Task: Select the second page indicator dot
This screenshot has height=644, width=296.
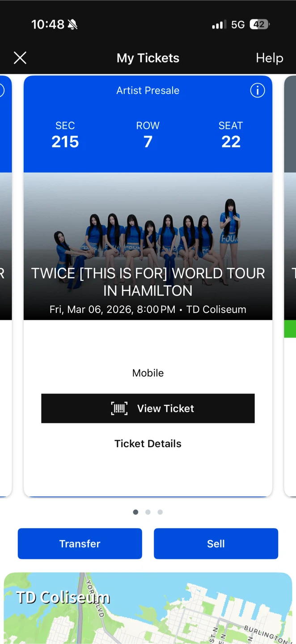Action: tap(148, 512)
